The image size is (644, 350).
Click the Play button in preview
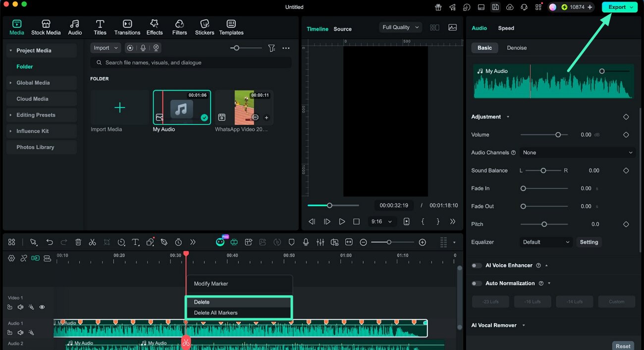coord(342,222)
